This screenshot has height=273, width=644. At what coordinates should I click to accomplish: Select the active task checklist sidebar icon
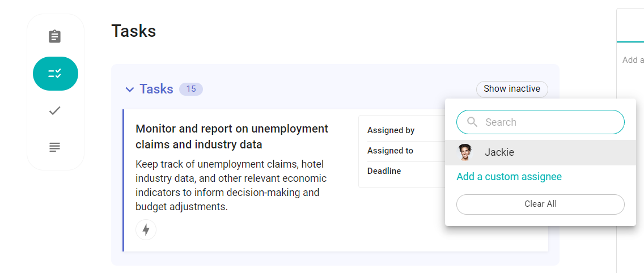[x=56, y=74]
